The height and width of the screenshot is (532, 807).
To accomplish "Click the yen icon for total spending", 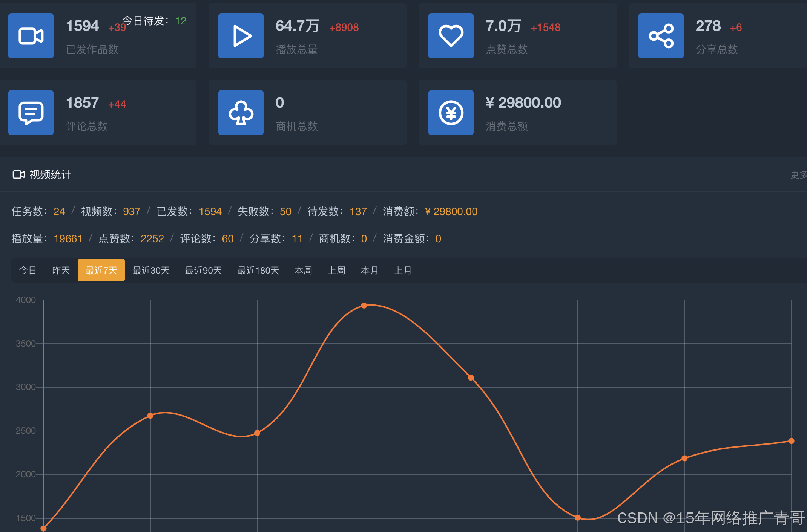I will pos(451,113).
